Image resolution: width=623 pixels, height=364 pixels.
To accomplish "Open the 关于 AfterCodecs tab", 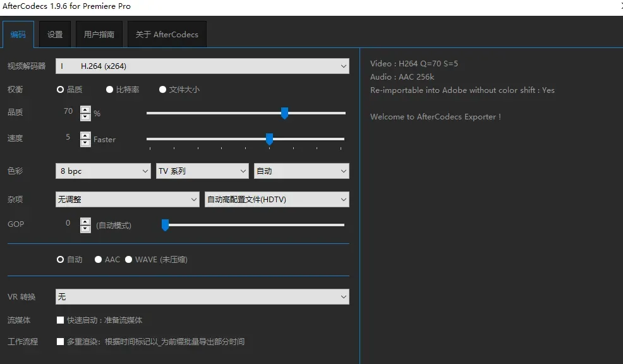I will pos(167,35).
